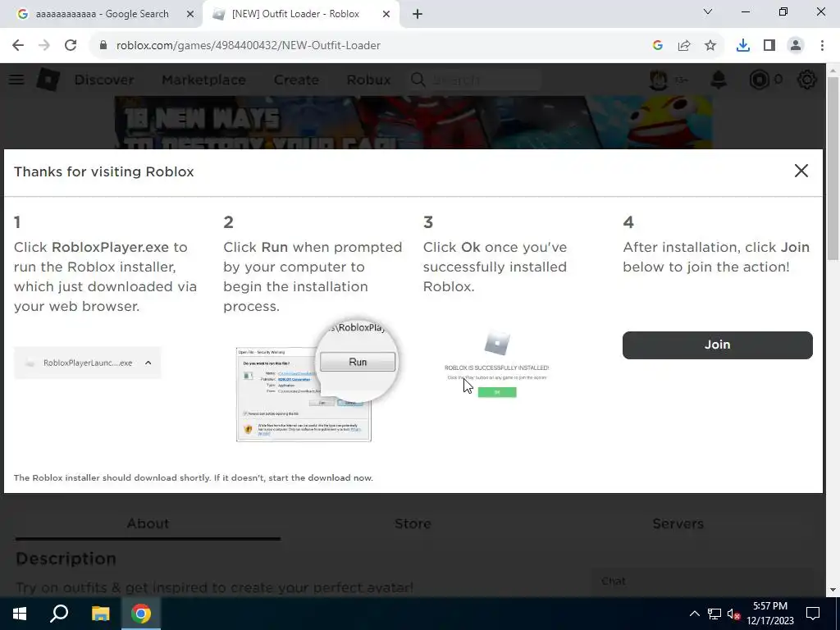Screen dimensions: 840x630
Task: Open the taskbar clock and date
Action: click(770, 614)
